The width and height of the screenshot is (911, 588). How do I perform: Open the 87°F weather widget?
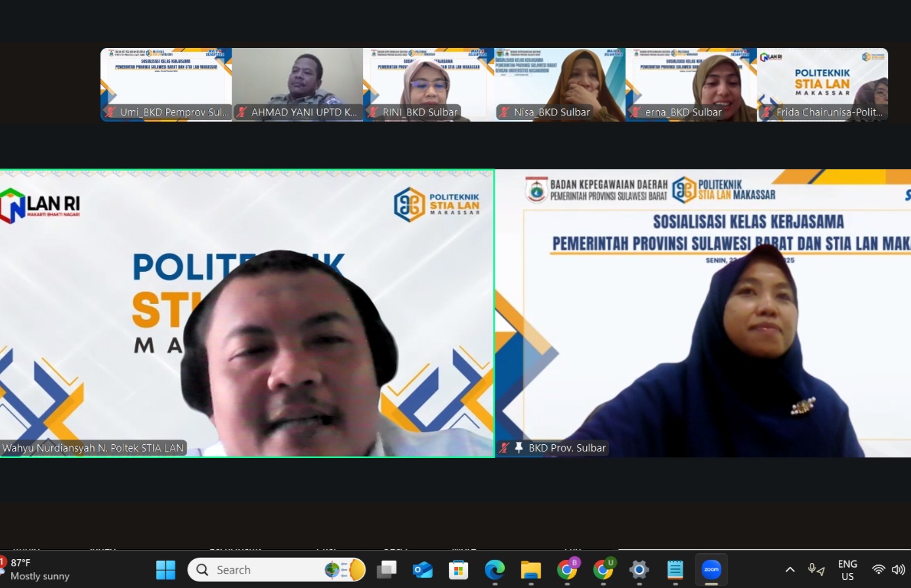[36, 569]
